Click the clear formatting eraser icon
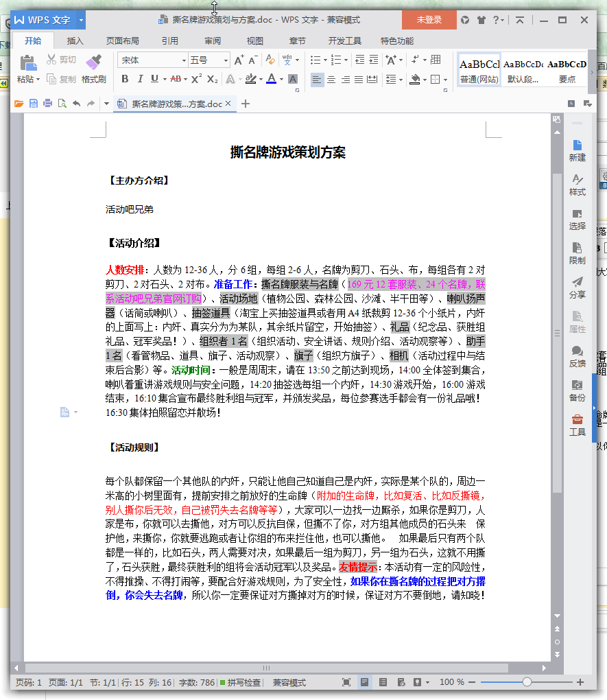607x700 pixels. point(270,60)
